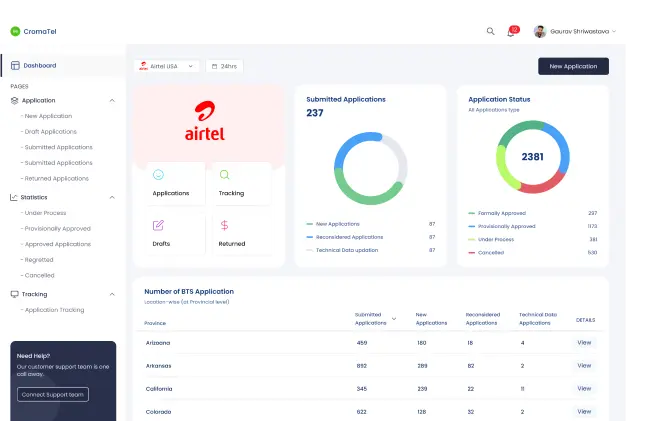The image size is (645, 421).
Task: Open New Application in sidebar
Action: pos(48,116)
